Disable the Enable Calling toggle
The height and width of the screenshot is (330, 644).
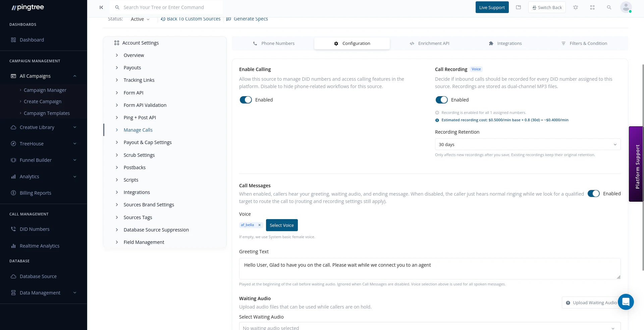(x=246, y=100)
